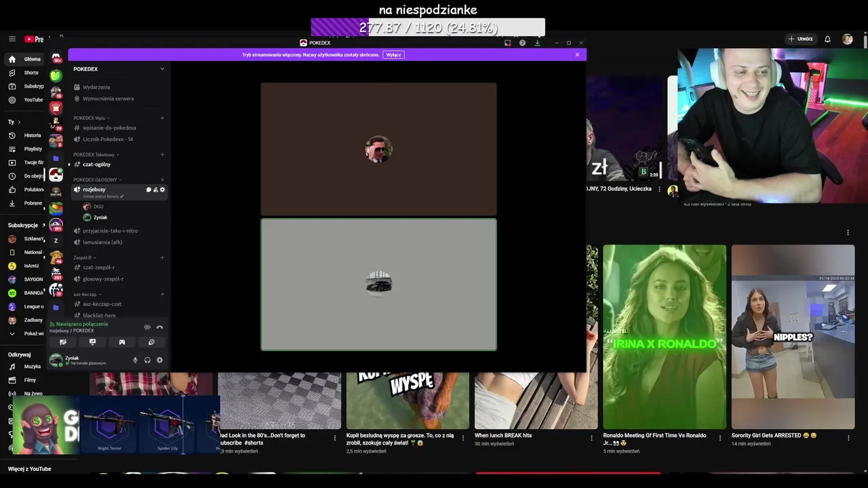Open the YouTube hamburger guide menu

(12, 39)
